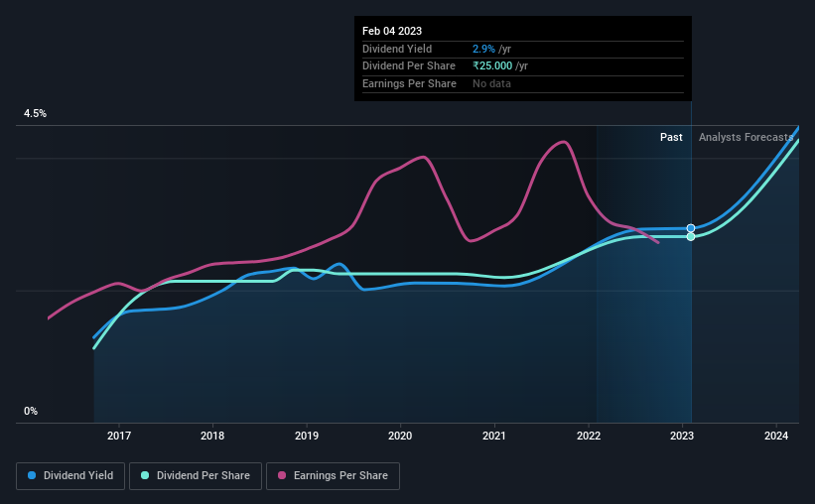
Task: Click the teal Dividend Per Share legend dot
Action: tap(145, 475)
